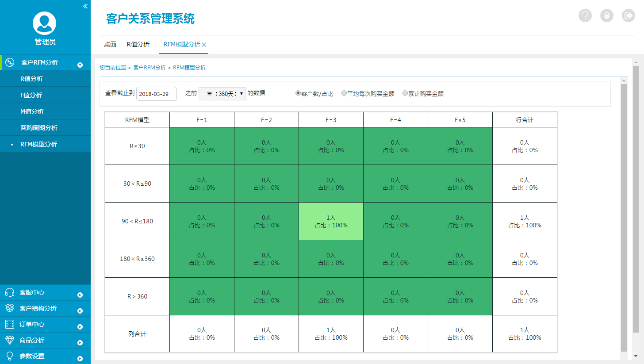644x364 pixels.
Task: Select the 平均每次购买金额 radio button
Action: tap(344, 93)
